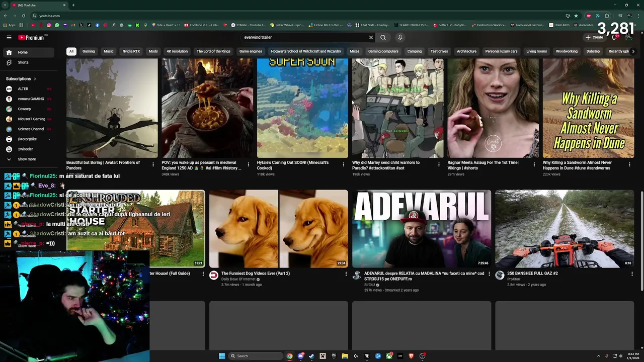Select the Dubstep filter chip
This screenshot has width=644, height=362.
(593, 51)
